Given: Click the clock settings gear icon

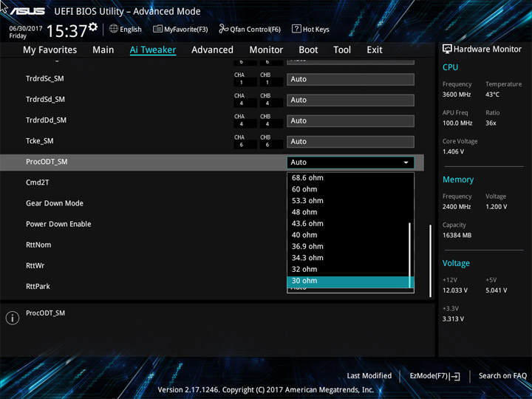Looking at the screenshot, I should coord(93,27).
